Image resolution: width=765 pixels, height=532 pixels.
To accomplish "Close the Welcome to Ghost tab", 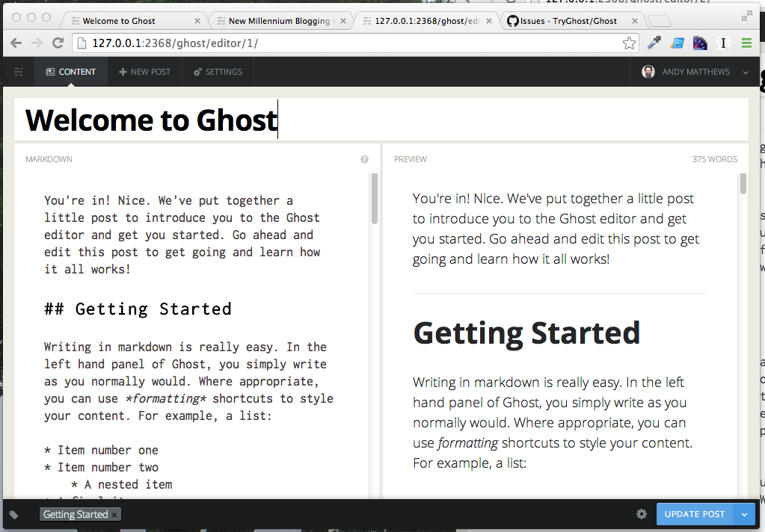I will tap(197, 21).
